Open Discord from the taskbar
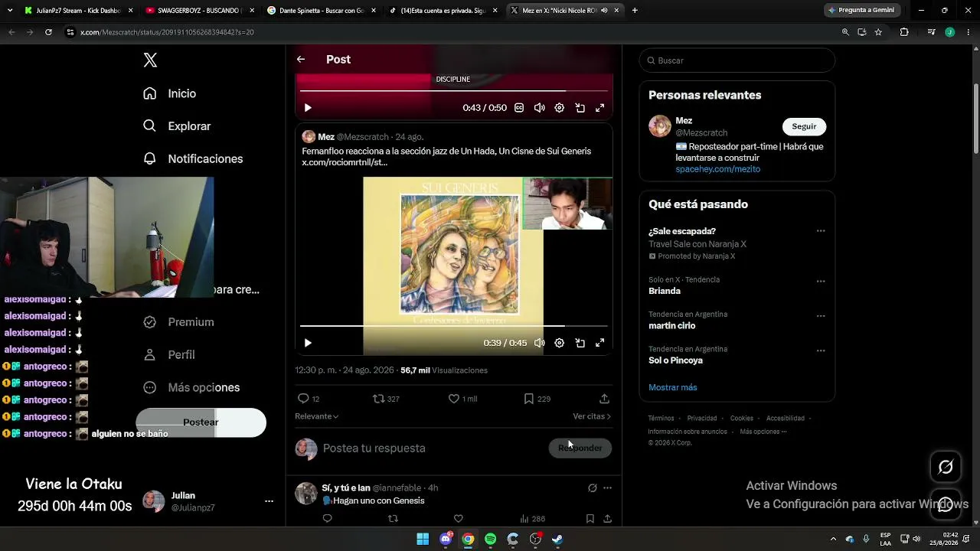980x551 pixels. point(446,539)
